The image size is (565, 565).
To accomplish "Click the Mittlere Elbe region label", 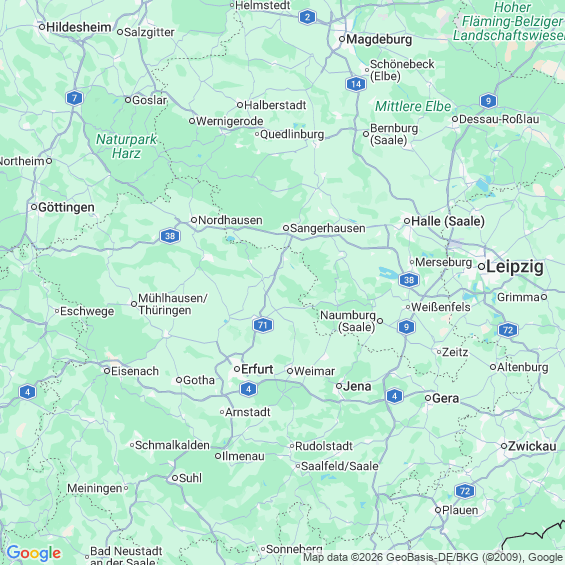I will [413, 106].
